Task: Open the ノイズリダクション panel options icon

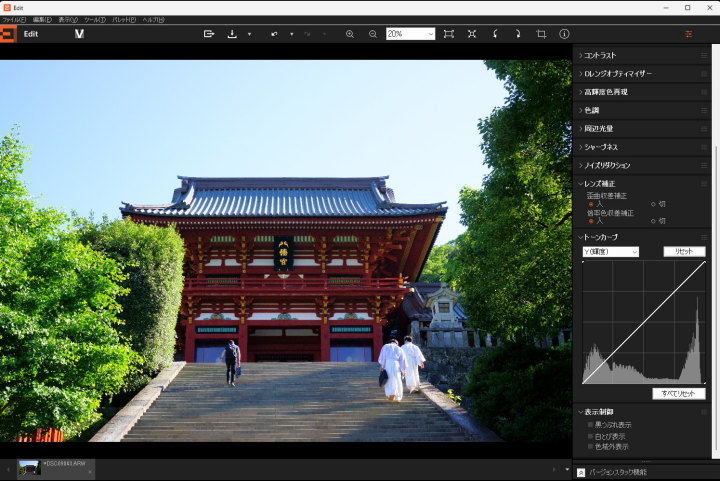Action: tap(704, 165)
